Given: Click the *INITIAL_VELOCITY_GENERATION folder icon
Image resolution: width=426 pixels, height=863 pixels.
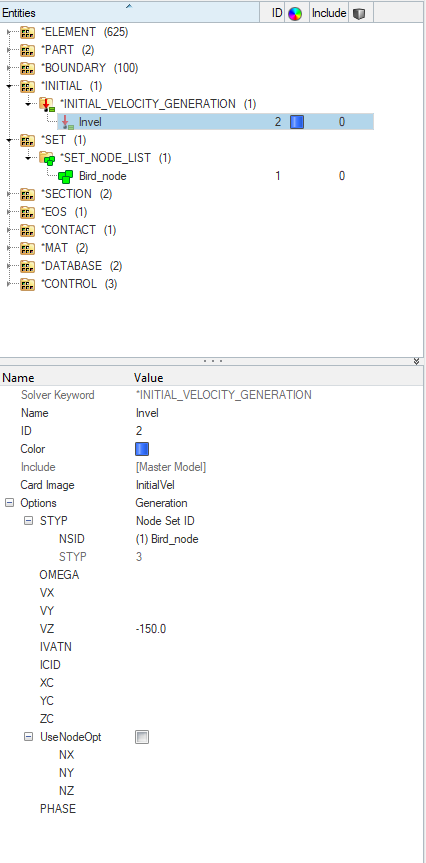Looking at the screenshot, I should (x=46, y=104).
